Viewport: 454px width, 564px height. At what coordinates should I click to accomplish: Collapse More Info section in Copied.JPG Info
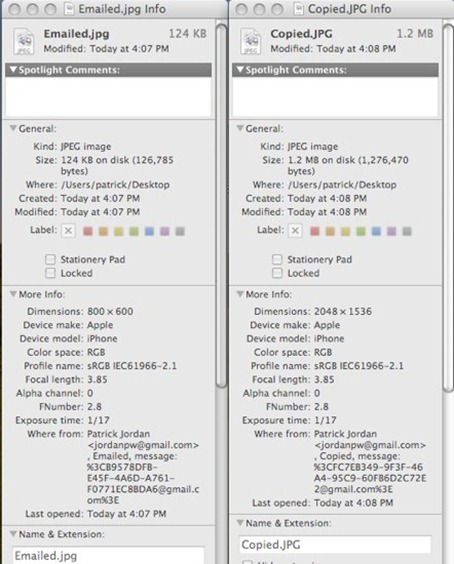click(240, 294)
